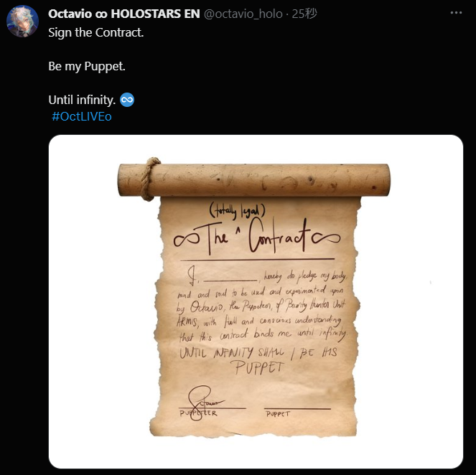Click the 'Until infinity.' line of text
The image size is (476, 475).
click(x=82, y=100)
